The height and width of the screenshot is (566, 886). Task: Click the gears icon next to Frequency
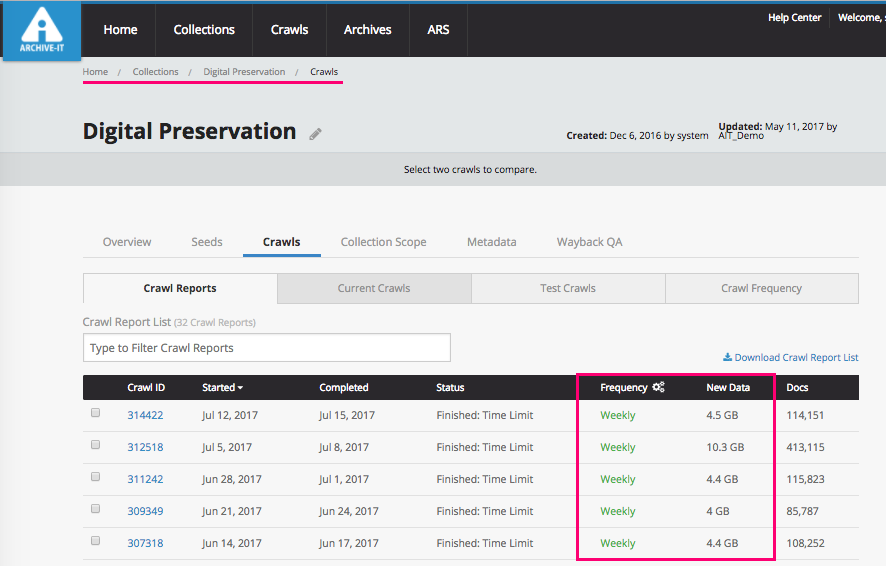pos(658,388)
